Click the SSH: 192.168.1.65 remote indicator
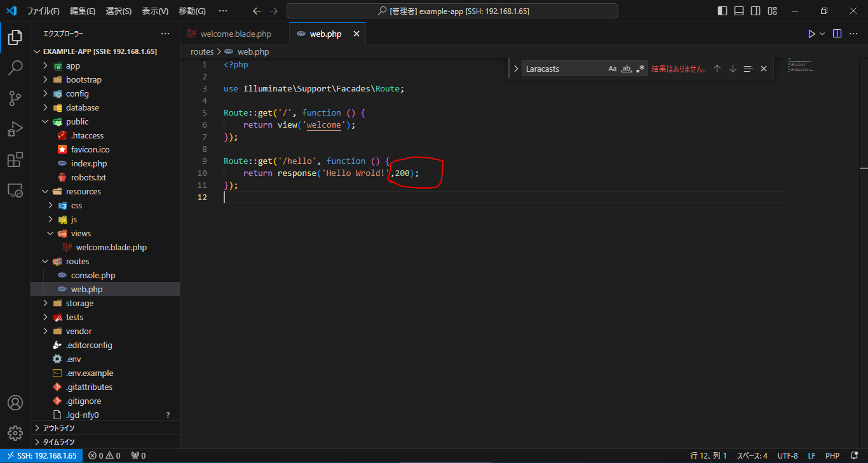 (41, 455)
